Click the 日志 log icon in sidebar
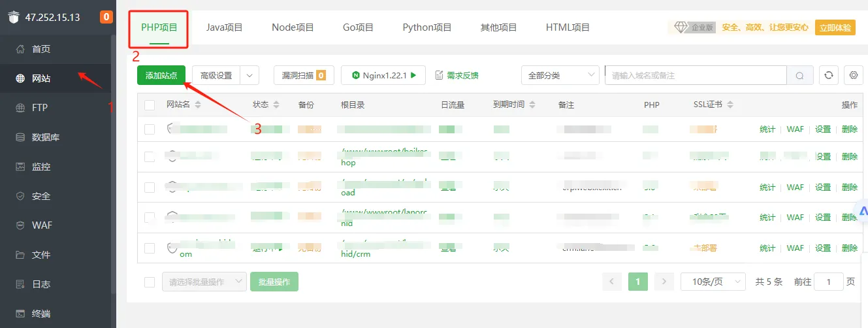 20,284
